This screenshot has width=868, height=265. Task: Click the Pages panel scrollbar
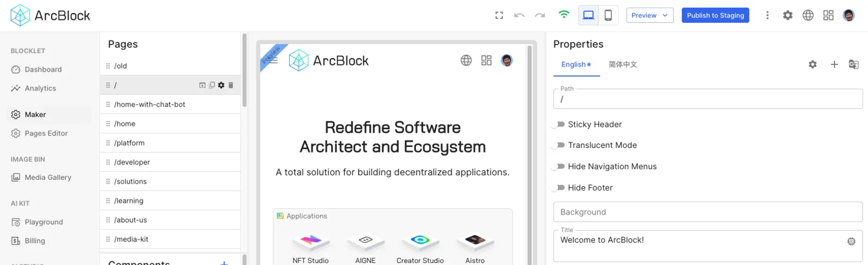click(x=244, y=70)
